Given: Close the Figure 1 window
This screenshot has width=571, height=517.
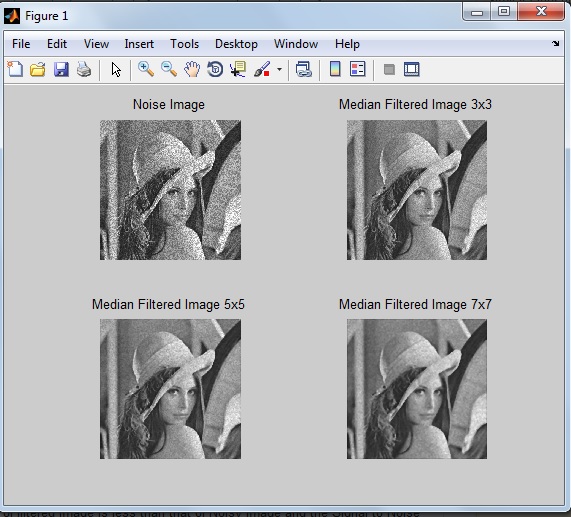Looking at the screenshot, I should click(x=541, y=12).
